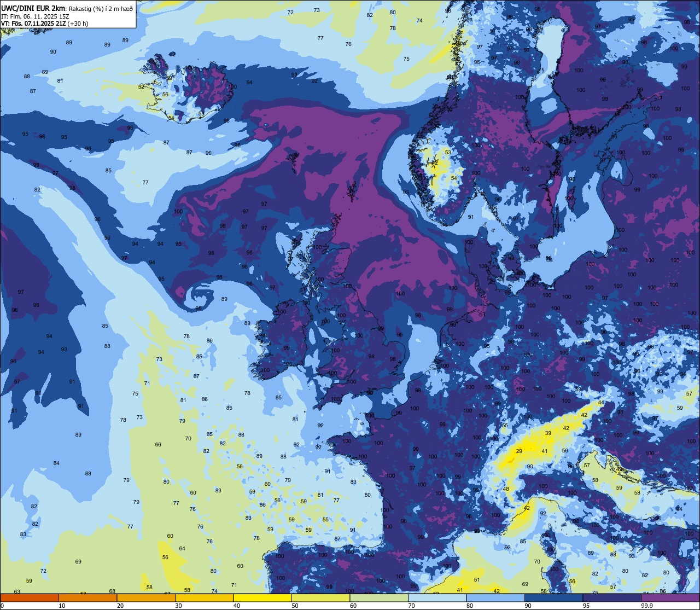
Task: Click the legend tick label '70'
Action: pos(411,606)
